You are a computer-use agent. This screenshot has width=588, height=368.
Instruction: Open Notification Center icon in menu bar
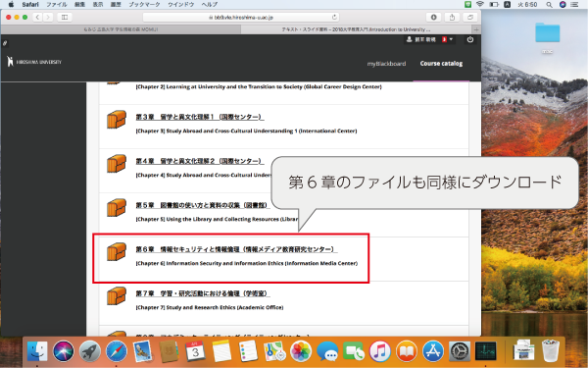(574, 5)
